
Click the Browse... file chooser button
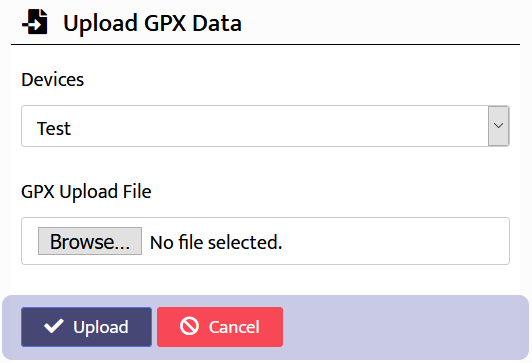click(x=90, y=241)
